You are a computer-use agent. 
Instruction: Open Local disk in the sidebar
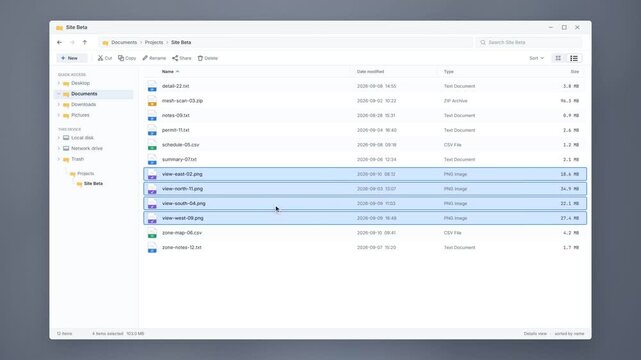pyautogui.click(x=82, y=138)
